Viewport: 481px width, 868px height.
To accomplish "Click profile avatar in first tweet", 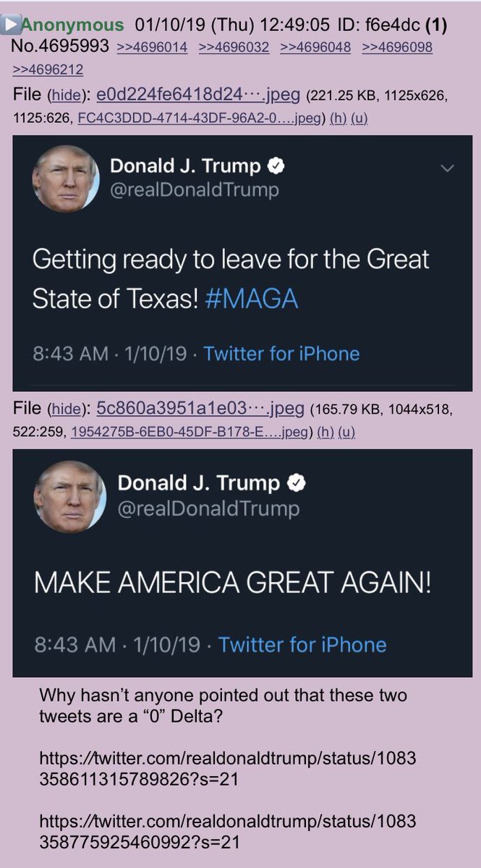I will (65, 179).
